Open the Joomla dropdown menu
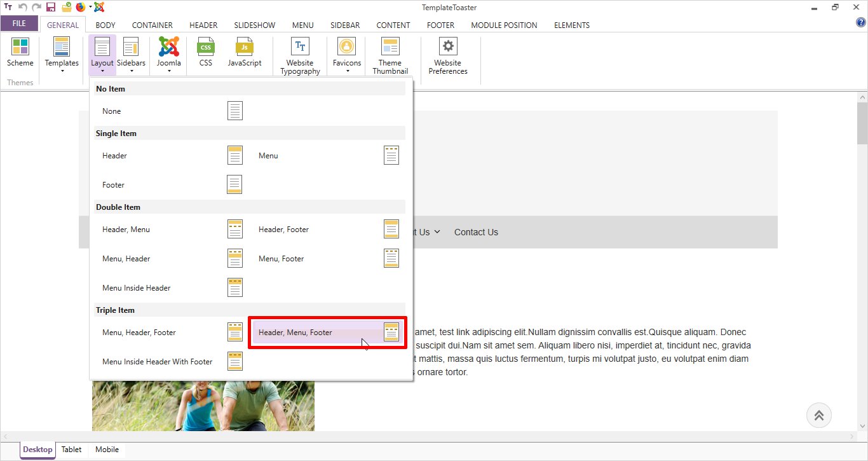 click(169, 56)
